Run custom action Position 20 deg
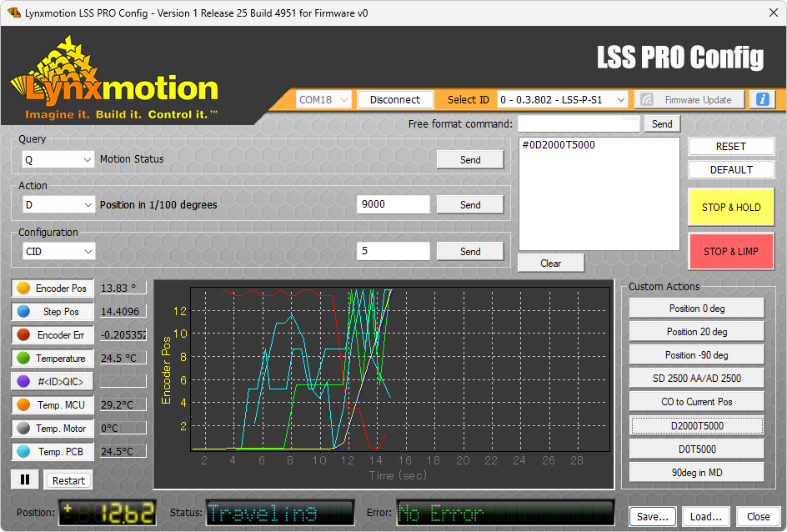 [x=697, y=332]
